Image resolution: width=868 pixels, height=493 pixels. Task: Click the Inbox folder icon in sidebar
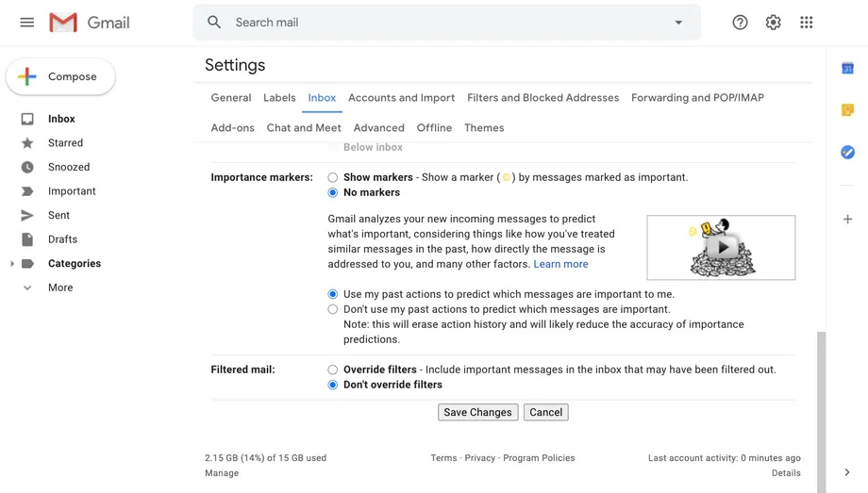(x=27, y=119)
